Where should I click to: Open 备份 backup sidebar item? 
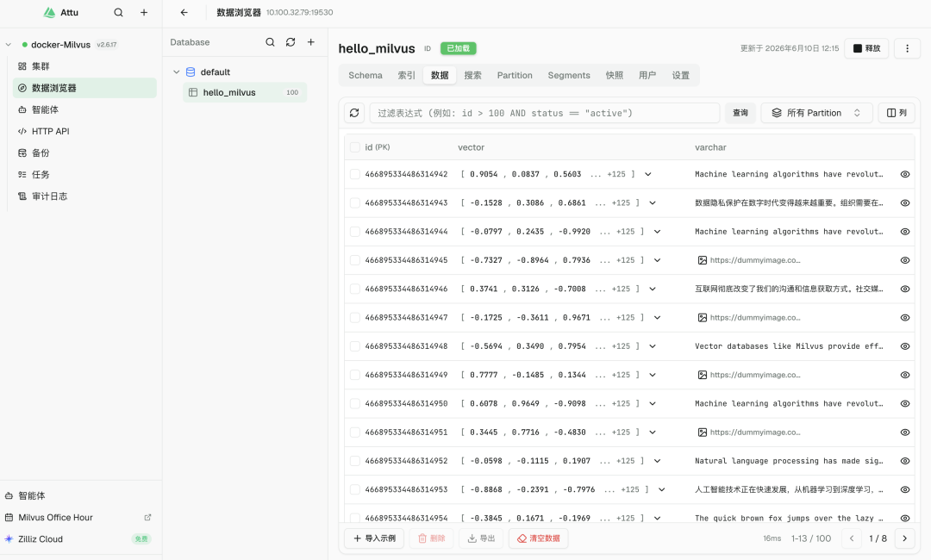[84, 153]
